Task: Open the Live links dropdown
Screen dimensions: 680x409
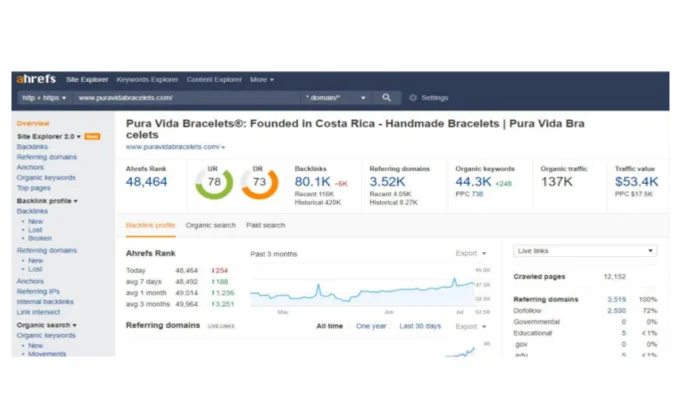Action: click(x=585, y=251)
